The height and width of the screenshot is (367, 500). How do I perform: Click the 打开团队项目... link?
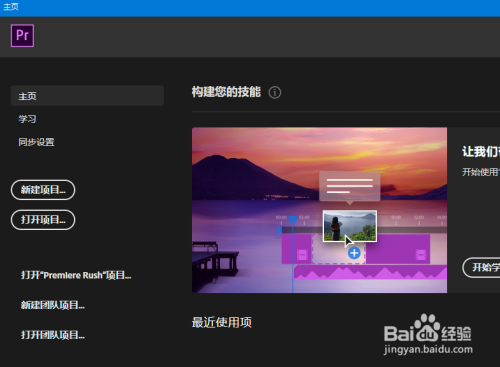pyautogui.click(x=53, y=335)
